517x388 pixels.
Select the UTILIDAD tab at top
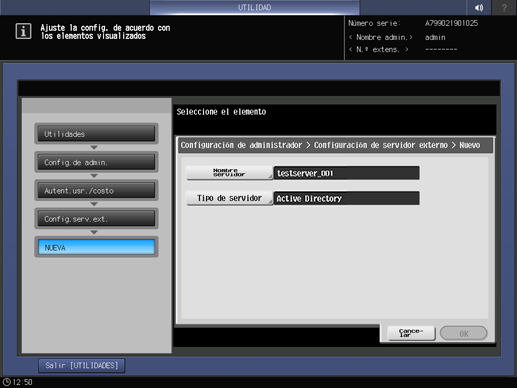(254, 7)
